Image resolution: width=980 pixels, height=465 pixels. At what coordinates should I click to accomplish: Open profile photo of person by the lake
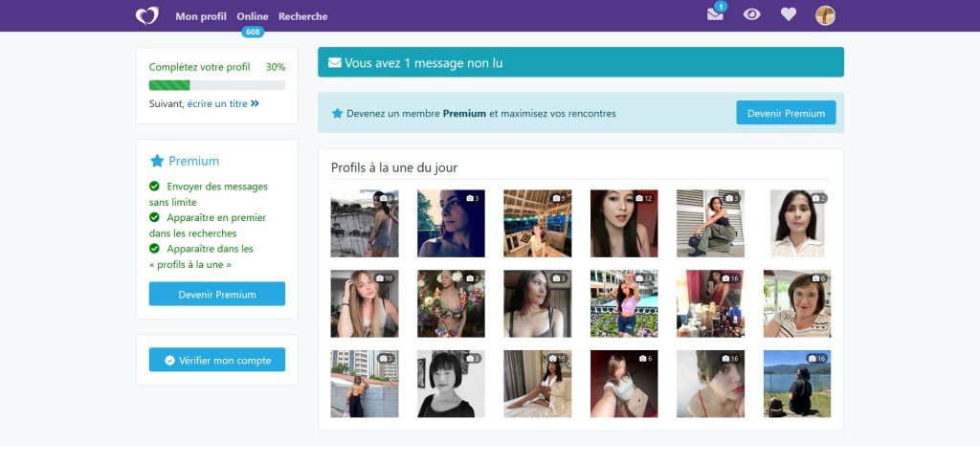pyautogui.click(x=797, y=384)
